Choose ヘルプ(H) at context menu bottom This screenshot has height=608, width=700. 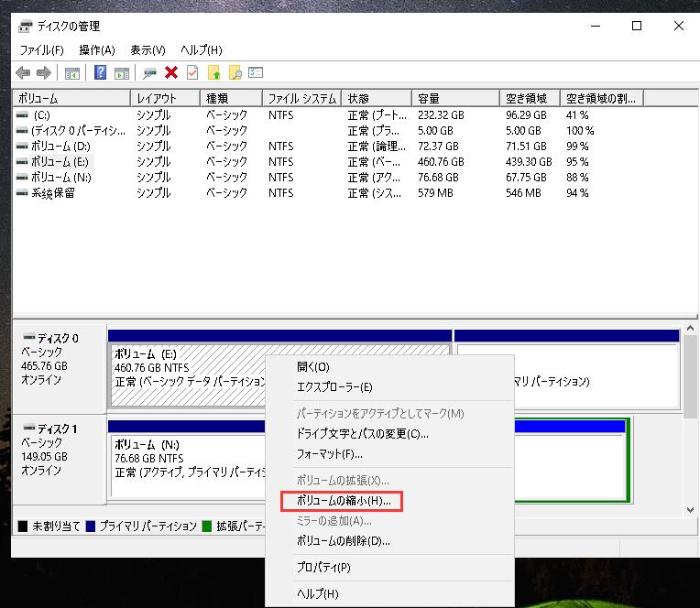click(389, 593)
